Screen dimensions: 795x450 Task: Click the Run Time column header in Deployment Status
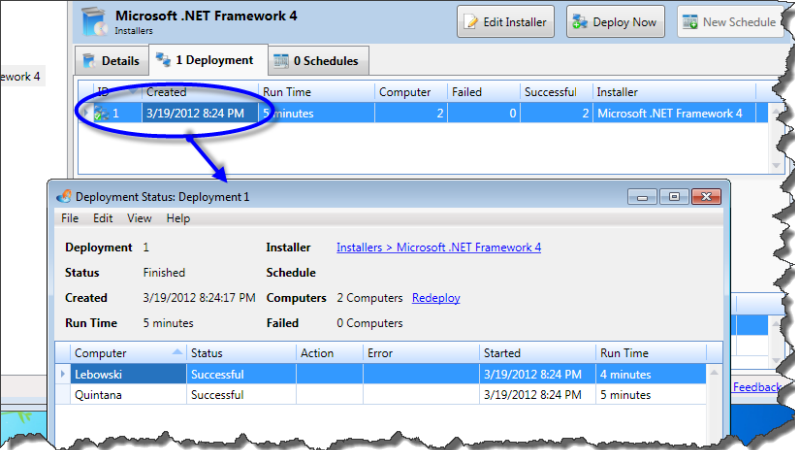coord(651,353)
